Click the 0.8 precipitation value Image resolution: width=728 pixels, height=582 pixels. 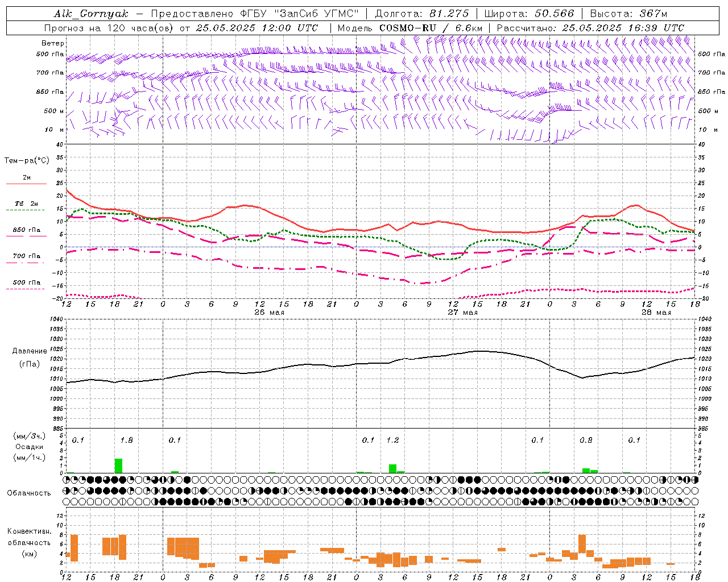[x=586, y=440]
